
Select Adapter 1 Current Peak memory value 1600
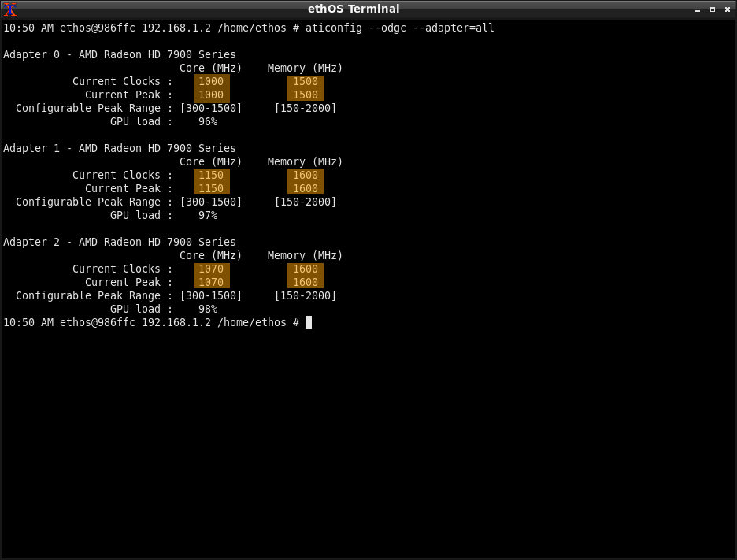tap(306, 188)
